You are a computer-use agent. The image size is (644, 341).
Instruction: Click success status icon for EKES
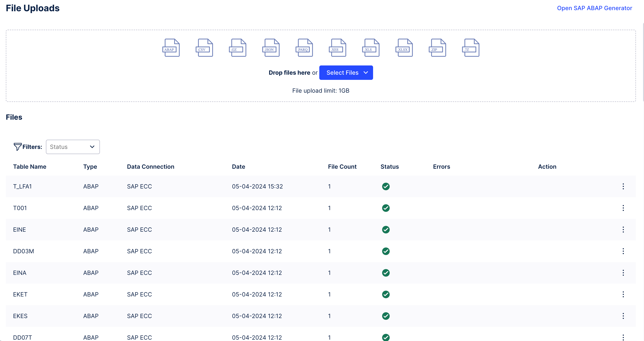(386, 316)
